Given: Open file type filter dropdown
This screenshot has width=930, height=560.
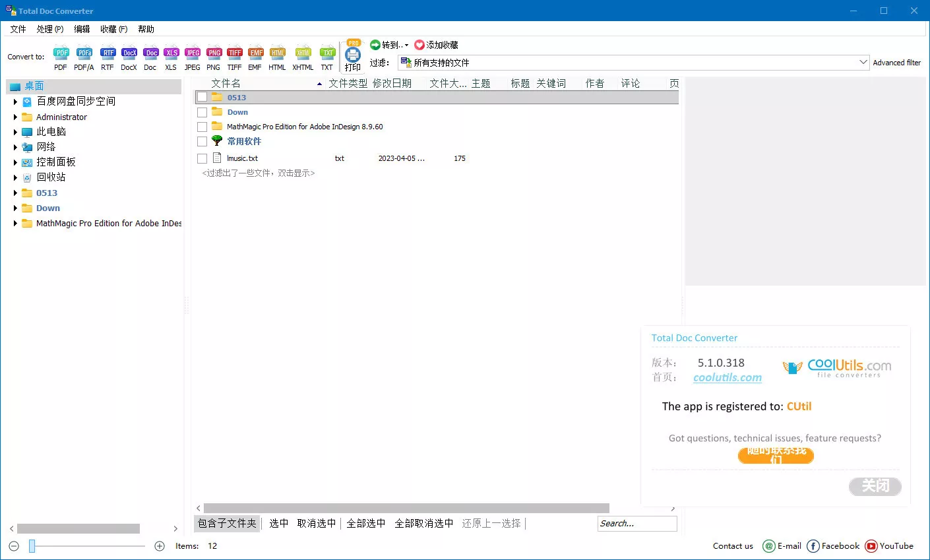Looking at the screenshot, I should pos(863,63).
